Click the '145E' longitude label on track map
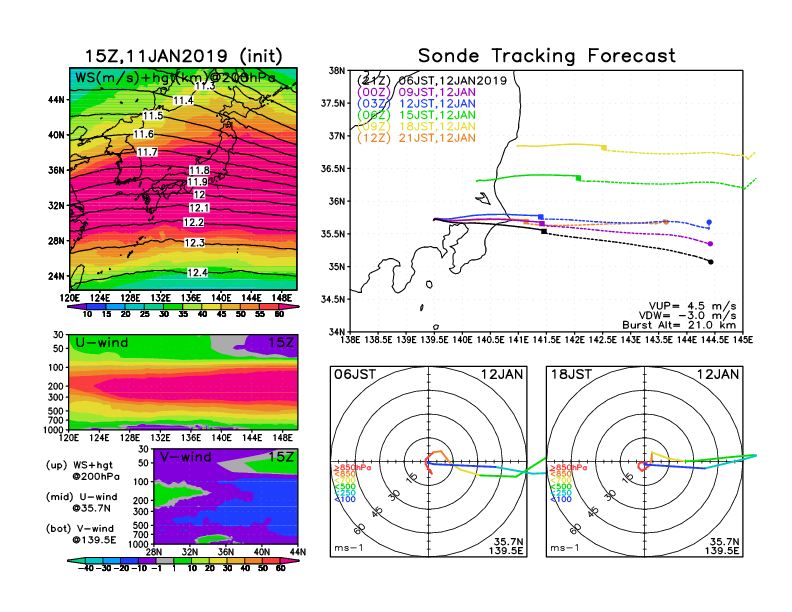Image resolution: width=792 pixels, height=612 pixels. tap(742, 340)
